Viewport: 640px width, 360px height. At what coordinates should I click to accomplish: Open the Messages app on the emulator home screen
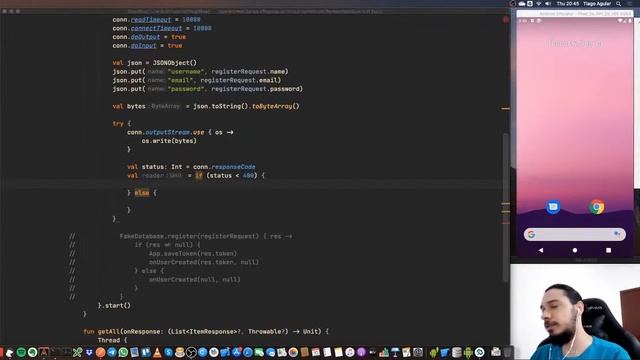[553, 207]
